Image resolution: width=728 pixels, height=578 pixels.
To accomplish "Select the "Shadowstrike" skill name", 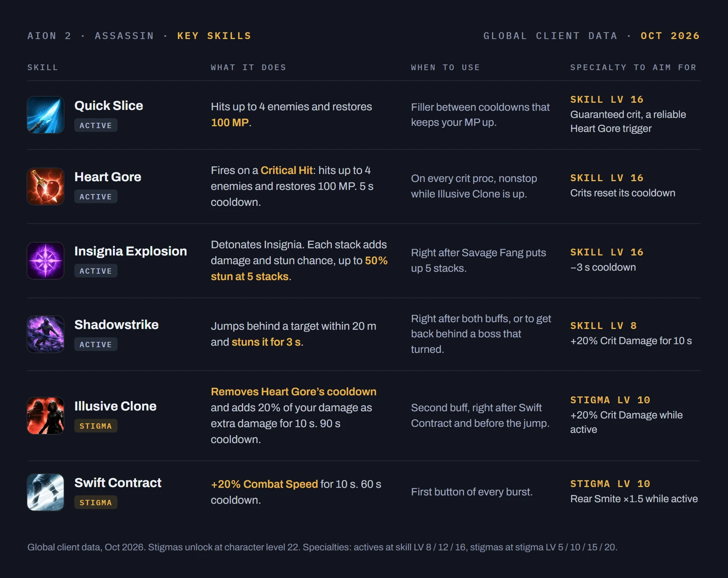I will pos(116,325).
